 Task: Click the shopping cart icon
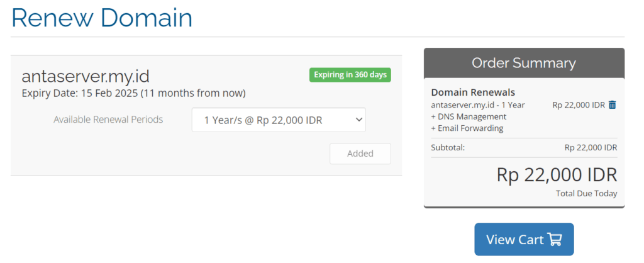tap(555, 239)
